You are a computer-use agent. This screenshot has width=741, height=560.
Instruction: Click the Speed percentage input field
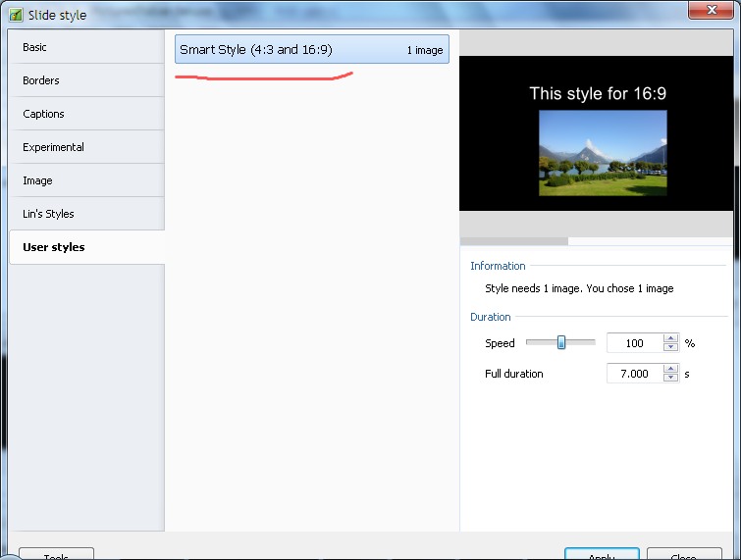tap(634, 343)
